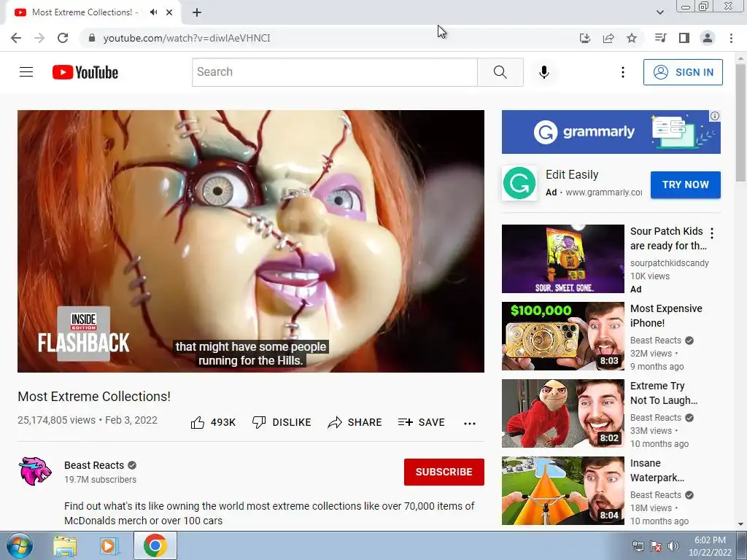Click the video player frame
This screenshot has height=560, width=747.
pyautogui.click(x=251, y=241)
